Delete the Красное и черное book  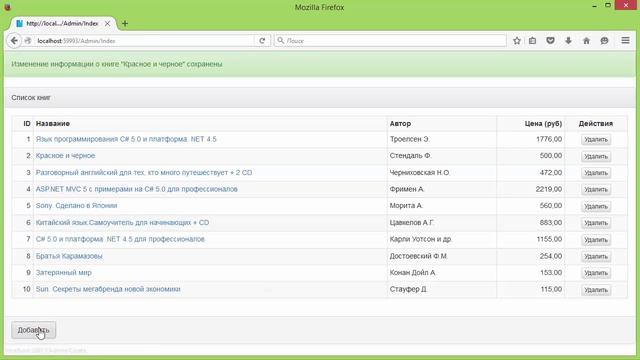point(596,156)
